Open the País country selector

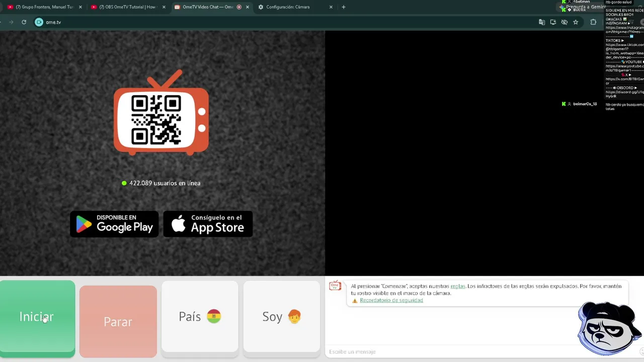pyautogui.click(x=200, y=317)
